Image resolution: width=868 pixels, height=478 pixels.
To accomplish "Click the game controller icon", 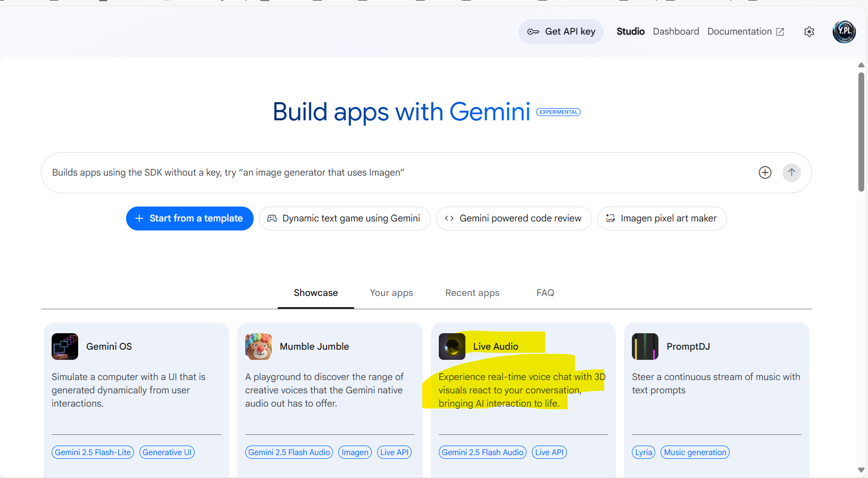I will point(272,218).
